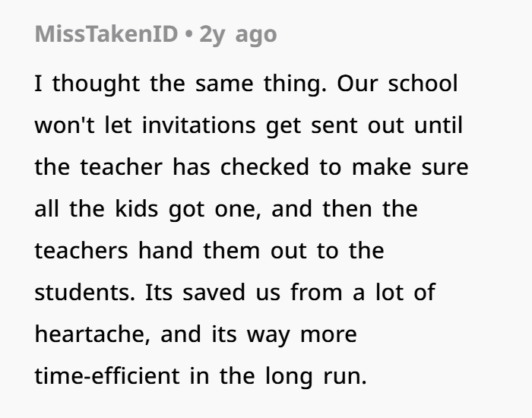Click the word "heartache," in the comment

[x=92, y=334]
